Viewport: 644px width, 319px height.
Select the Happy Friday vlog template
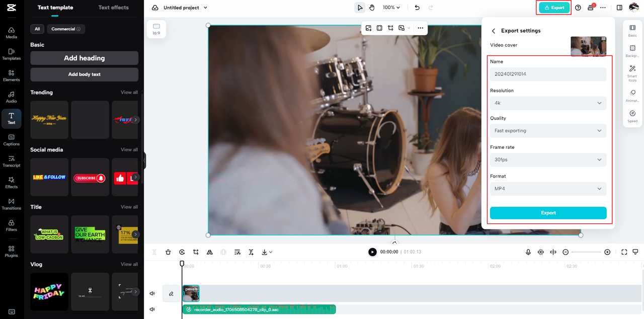pos(49,292)
